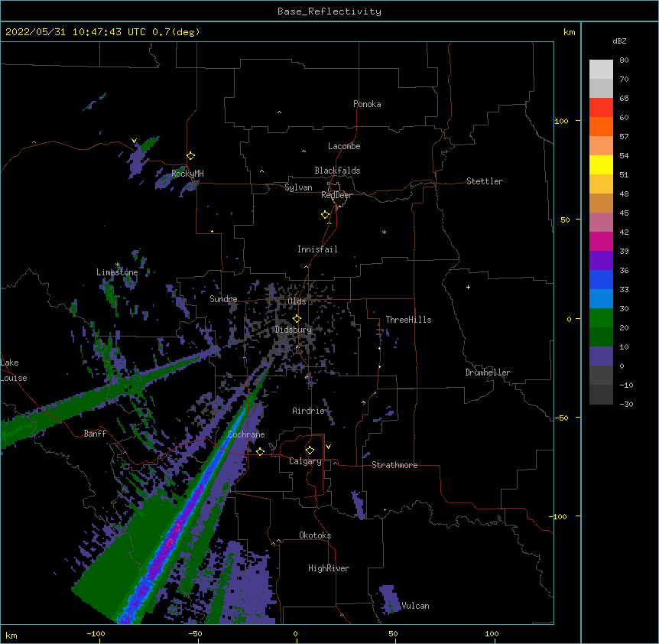Click the 80 dBZ legend value
This screenshot has height=644, width=659.
(624, 60)
